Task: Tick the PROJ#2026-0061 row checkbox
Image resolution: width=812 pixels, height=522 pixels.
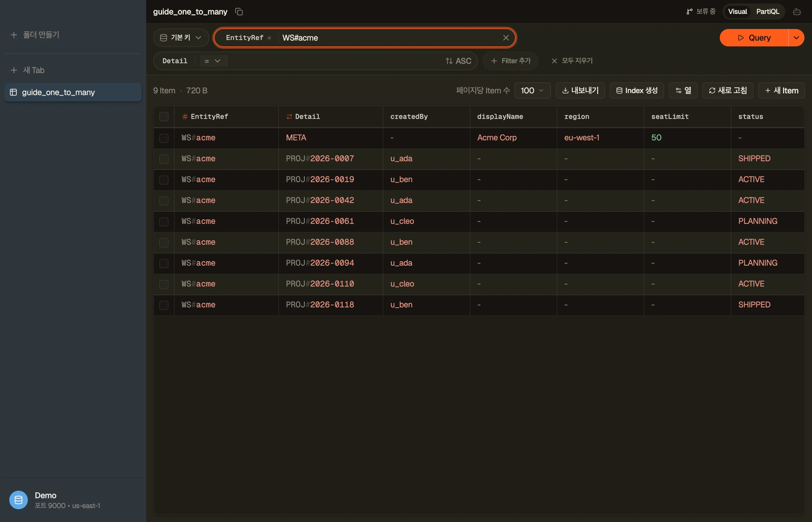Action: click(164, 222)
